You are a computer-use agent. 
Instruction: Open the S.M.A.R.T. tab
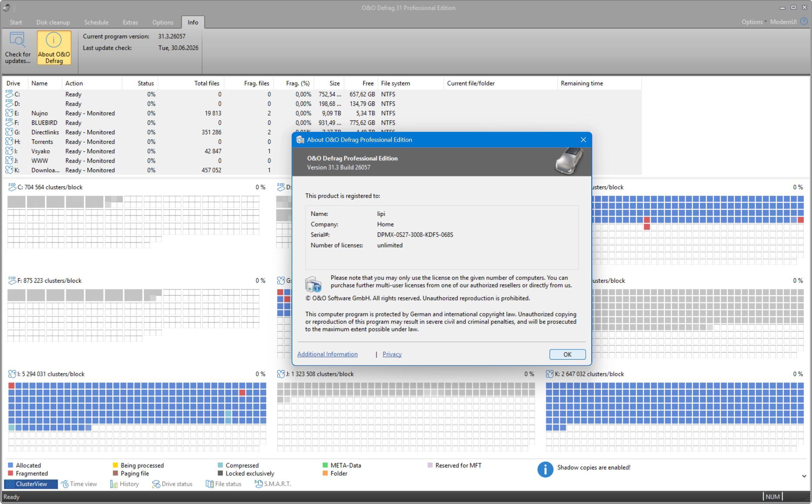click(x=273, y=484)
